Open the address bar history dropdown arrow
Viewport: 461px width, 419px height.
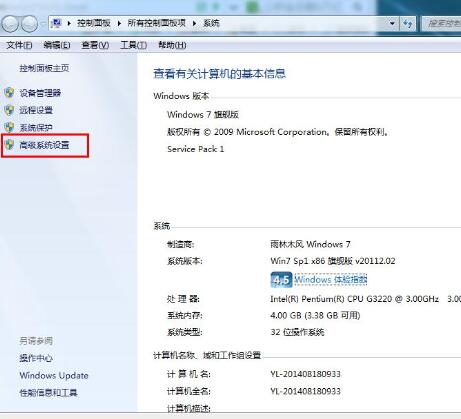tap(392, 23)
